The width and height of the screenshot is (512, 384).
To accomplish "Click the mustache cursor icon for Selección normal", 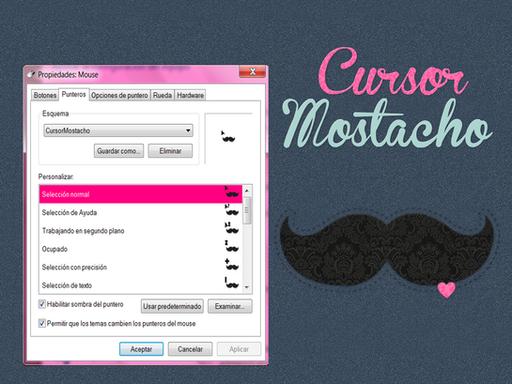I will coord(232,192).
